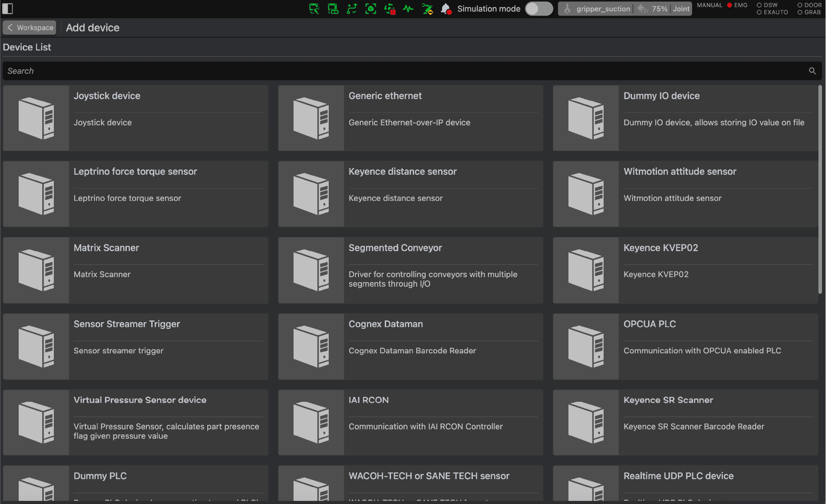The height and width of the screenshot is (504, 826).
Task: Select the Keyence SR Scanner icon
Action: [586, 423]
